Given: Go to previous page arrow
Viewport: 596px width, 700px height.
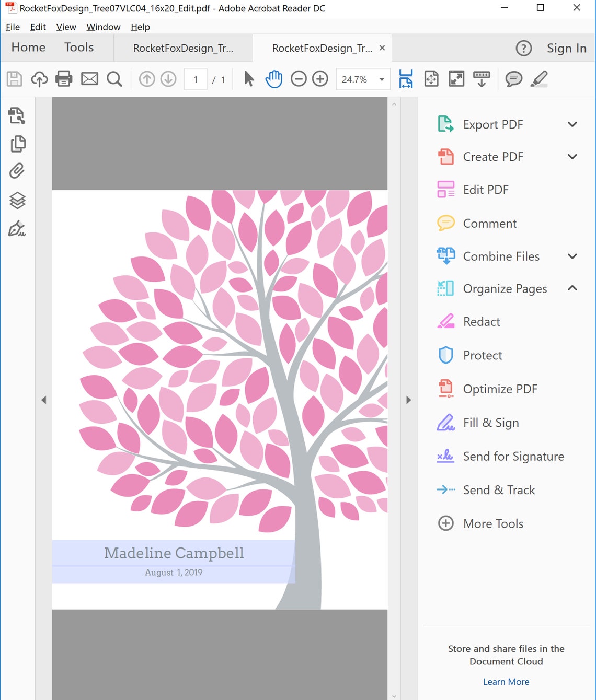Looking at the screenshot, I should click(147, 79).
